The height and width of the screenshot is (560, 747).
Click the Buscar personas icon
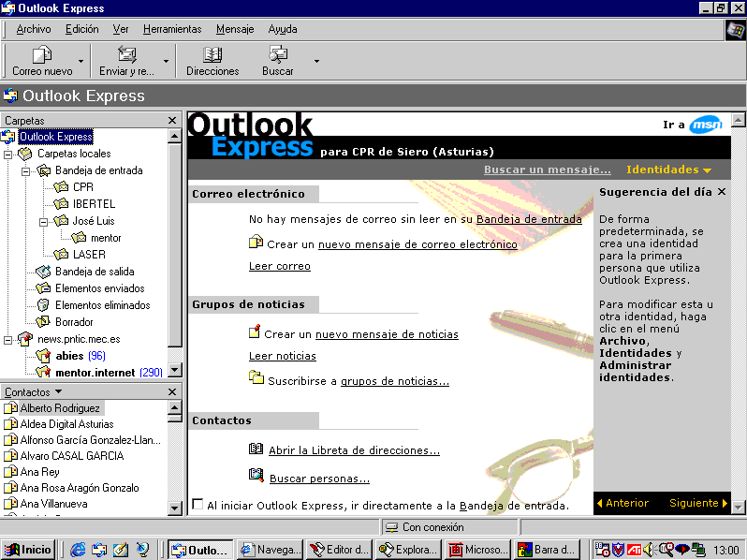pyautogui.click(x=256, y=475)
